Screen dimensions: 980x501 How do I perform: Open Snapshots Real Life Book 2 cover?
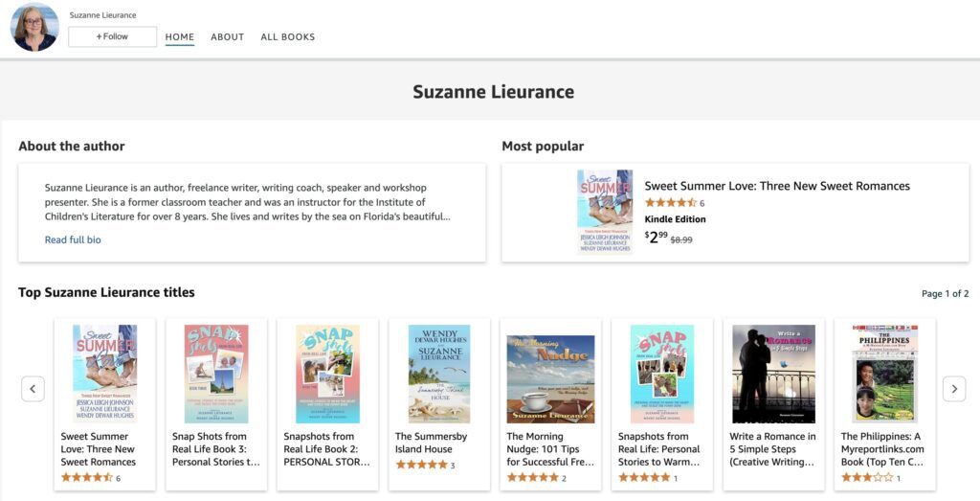(327, 374)
